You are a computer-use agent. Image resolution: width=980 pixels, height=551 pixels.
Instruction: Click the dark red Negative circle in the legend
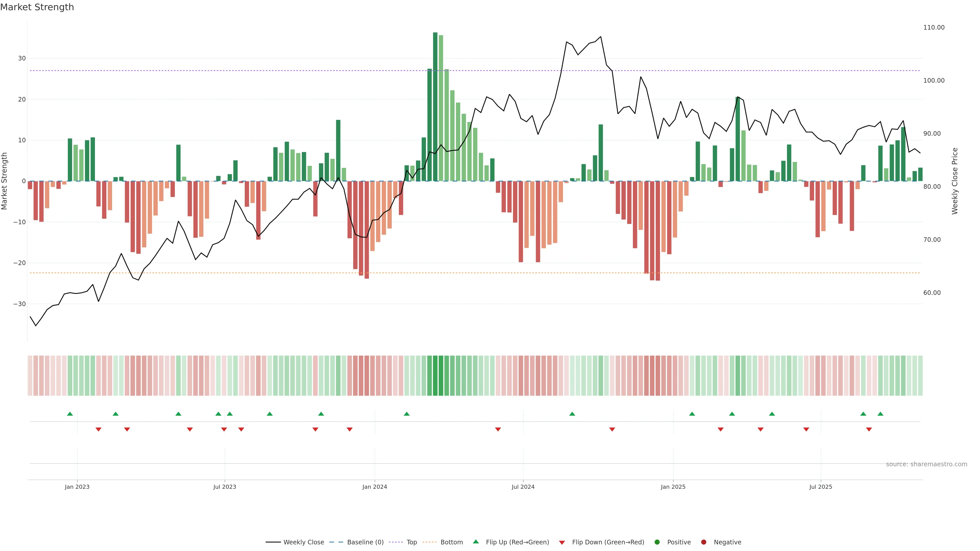click(703, 542)
